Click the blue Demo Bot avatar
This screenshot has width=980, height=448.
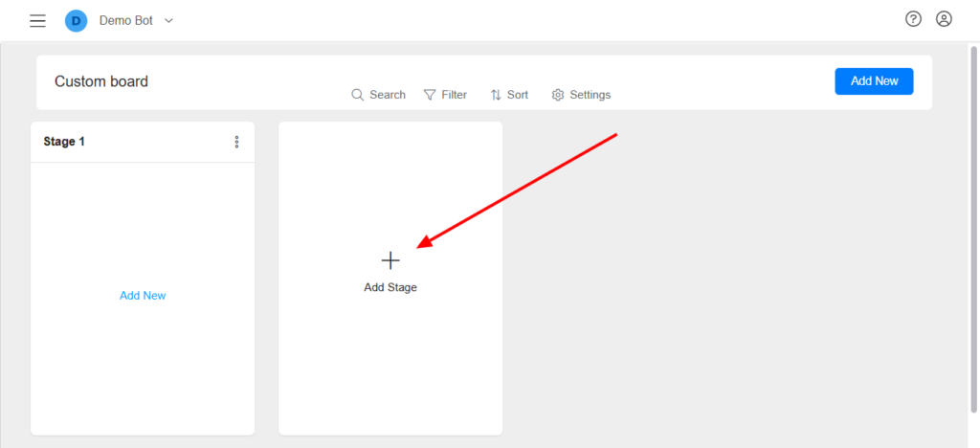tap(76, 20)
